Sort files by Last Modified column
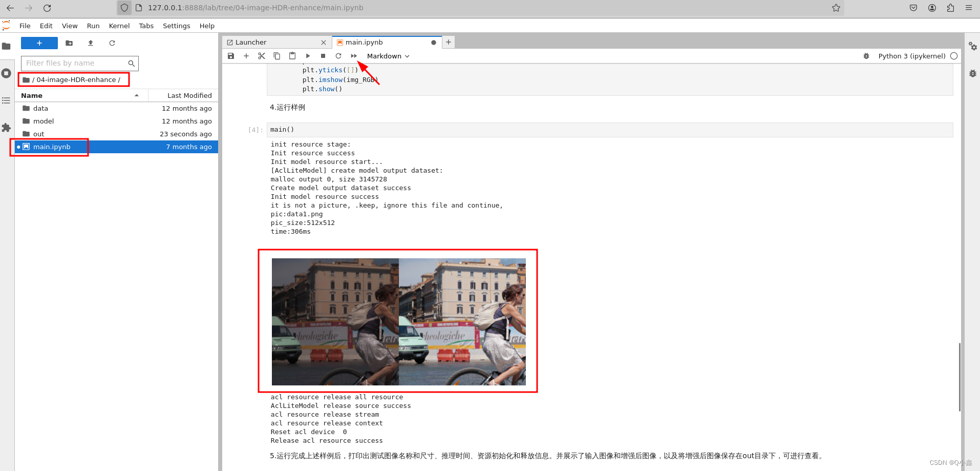 (183, 96)
